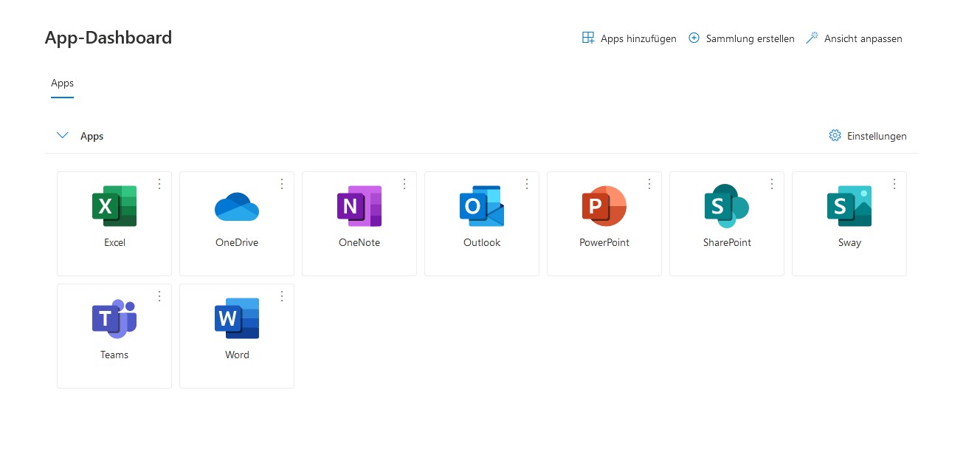
Task: Open the Excel app icon
Action: click(x=114, y=206)
